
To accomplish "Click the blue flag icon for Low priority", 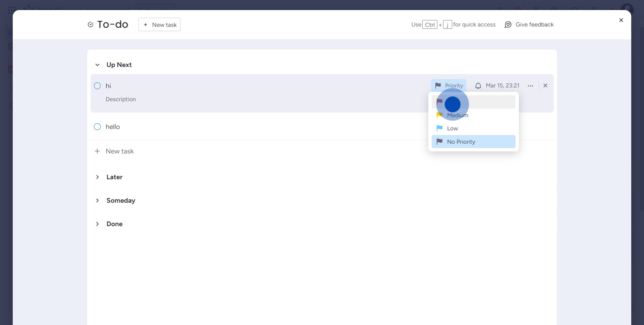I will tap(439, 128).
